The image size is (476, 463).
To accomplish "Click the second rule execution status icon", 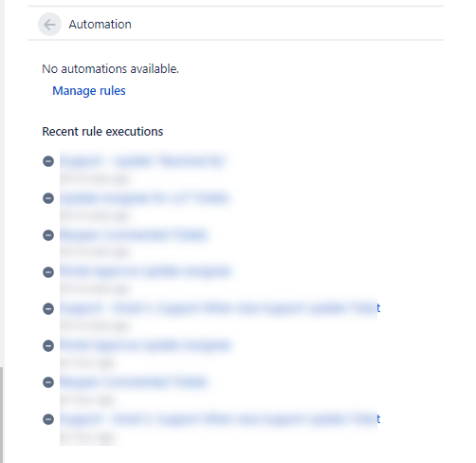I will pos(48,198).
